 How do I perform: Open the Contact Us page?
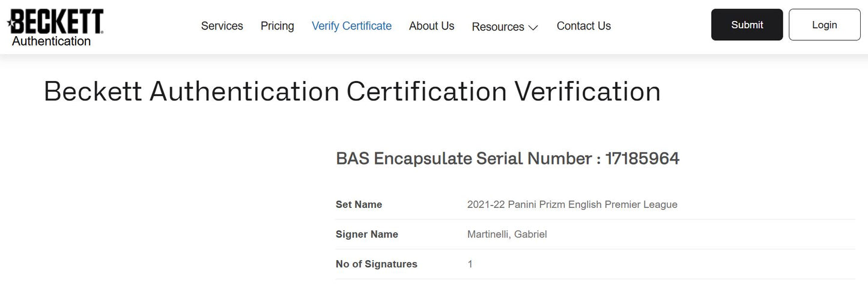pos(584,26)
